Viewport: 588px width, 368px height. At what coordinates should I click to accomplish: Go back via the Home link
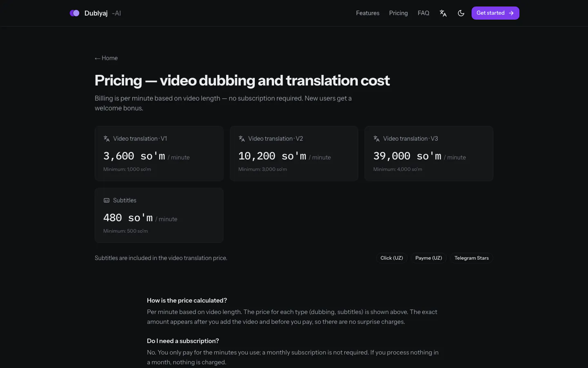pyautogui.click(x=106, y=58)
